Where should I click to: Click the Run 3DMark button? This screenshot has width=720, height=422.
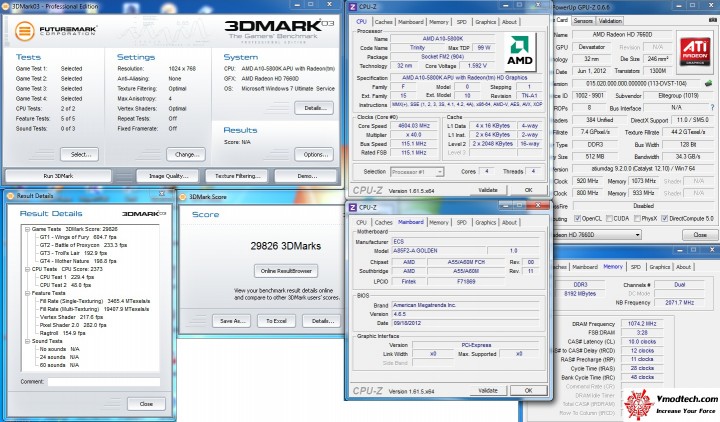[58, 176]
